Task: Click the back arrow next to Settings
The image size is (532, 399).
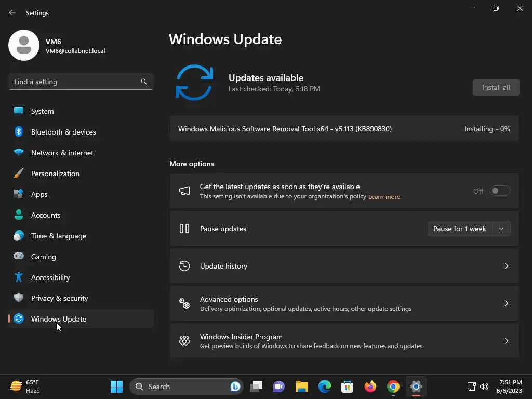Action: 12,12
